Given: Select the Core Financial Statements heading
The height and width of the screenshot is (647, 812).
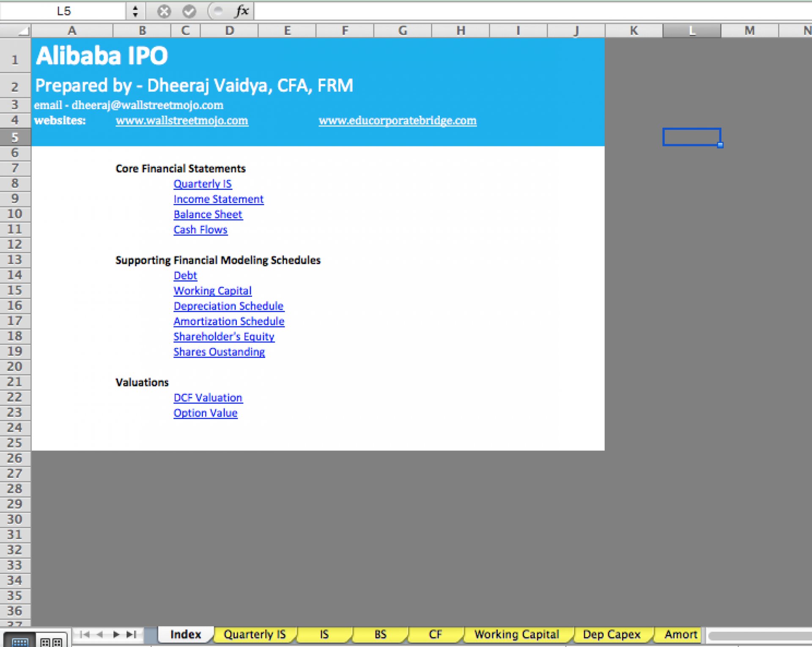Looking at the screenshot, I should coord(181,169).
